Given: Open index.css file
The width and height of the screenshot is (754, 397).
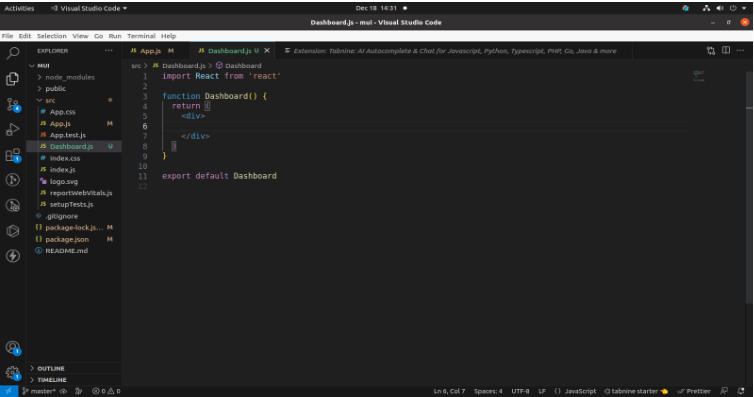Looking at the screenshot, I should click(65, 158).
